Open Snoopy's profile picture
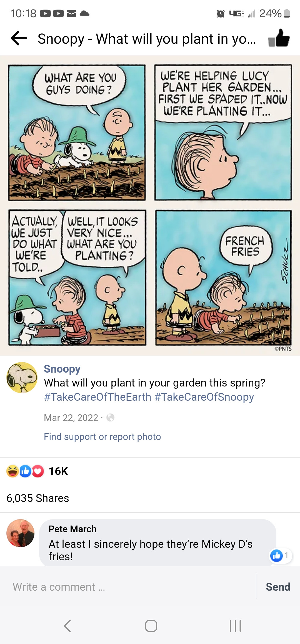Viewport: 300px width, 644px height. (x=22, y=377)
